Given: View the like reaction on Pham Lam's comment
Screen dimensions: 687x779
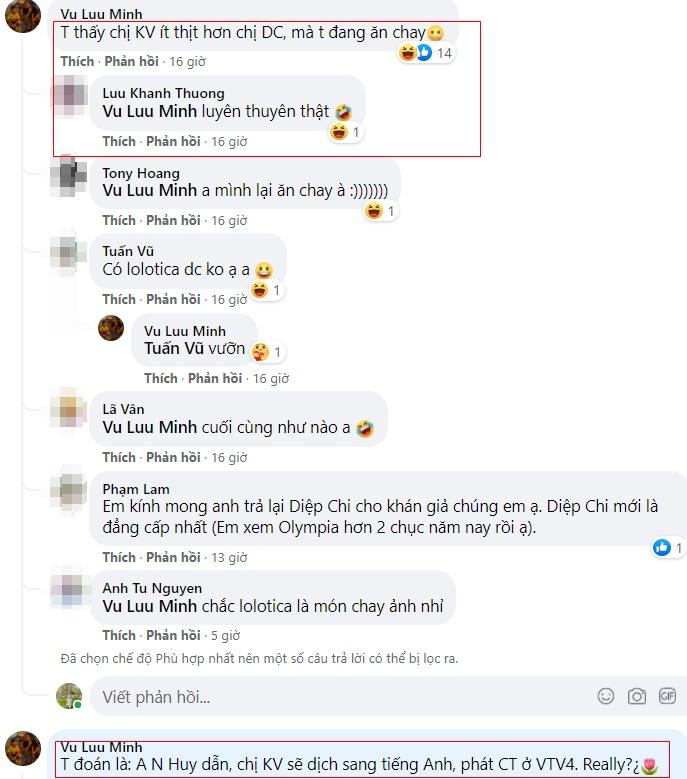Looking at the screenshot, I should click(668, 548).
